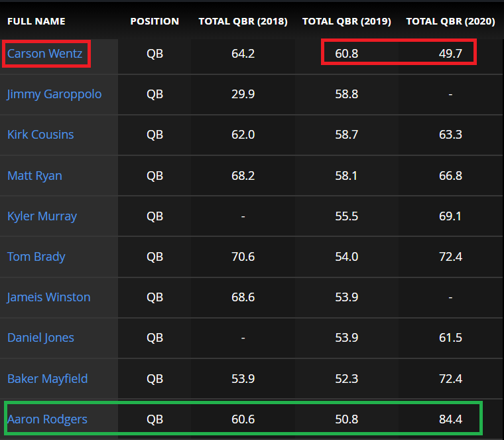Screen dimensions: 504x440
Task: Click Jimmy Garoppolo's 29.9 QBR cell
Action: tap(243, 94)
